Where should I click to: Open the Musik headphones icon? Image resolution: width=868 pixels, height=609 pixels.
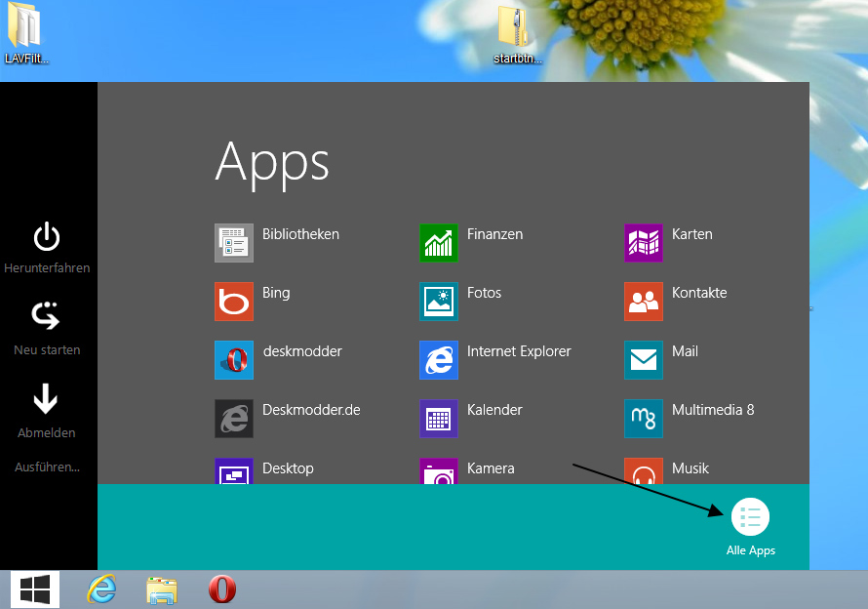coord(644,471)
